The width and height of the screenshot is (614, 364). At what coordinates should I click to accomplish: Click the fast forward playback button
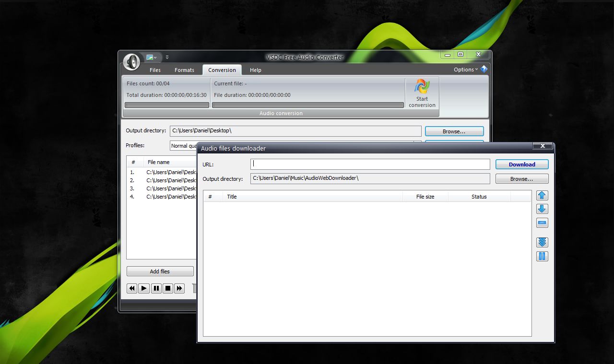[x=179, y=288]
